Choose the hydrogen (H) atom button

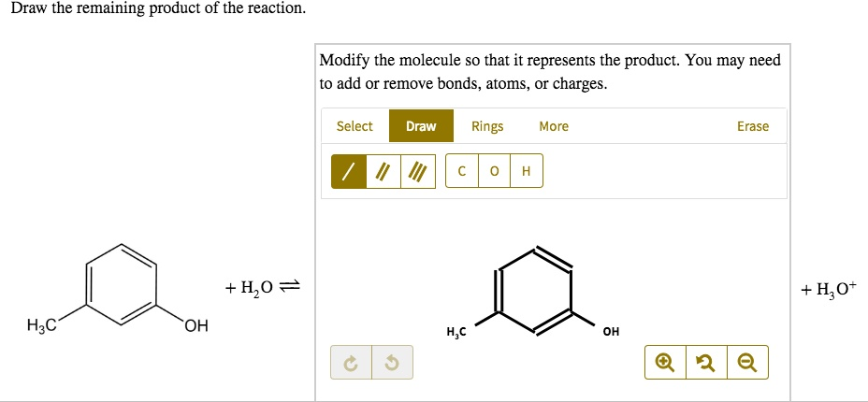(x=526, y=171)
